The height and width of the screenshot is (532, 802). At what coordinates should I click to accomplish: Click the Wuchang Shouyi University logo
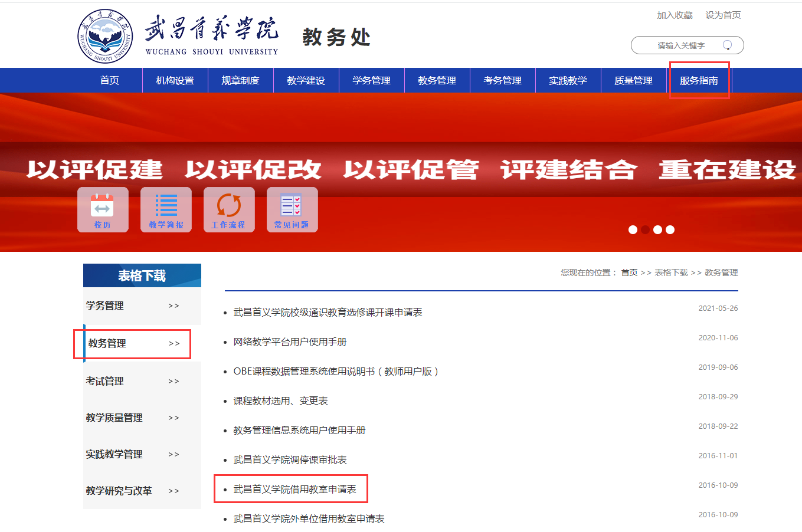coord(106,37)
